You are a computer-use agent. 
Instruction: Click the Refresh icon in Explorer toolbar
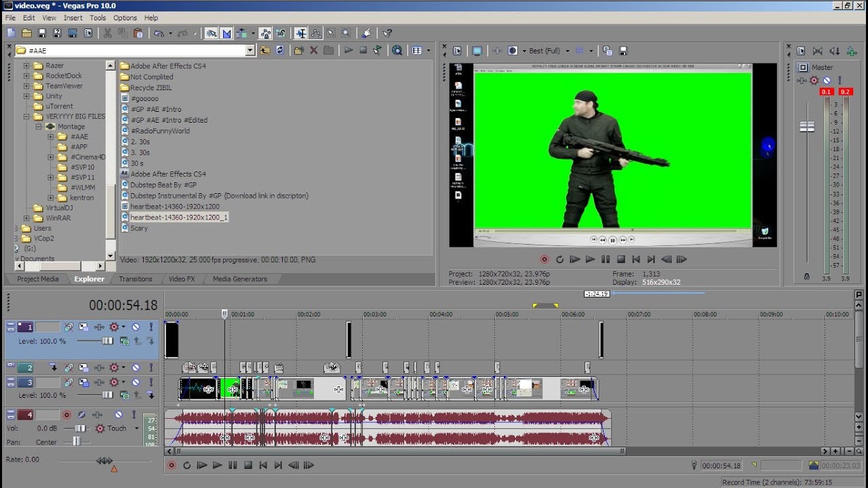(x=279, y=50)
